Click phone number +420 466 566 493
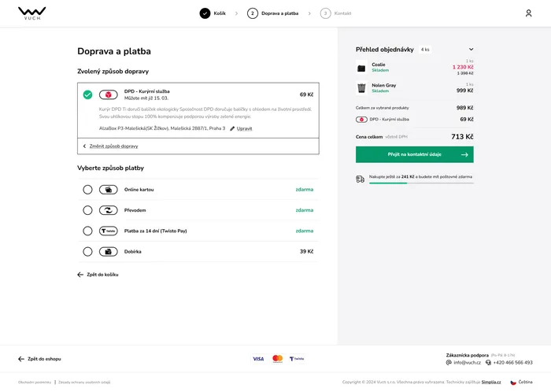Viewport: 551px width, 392px height. tap(512, 363)
